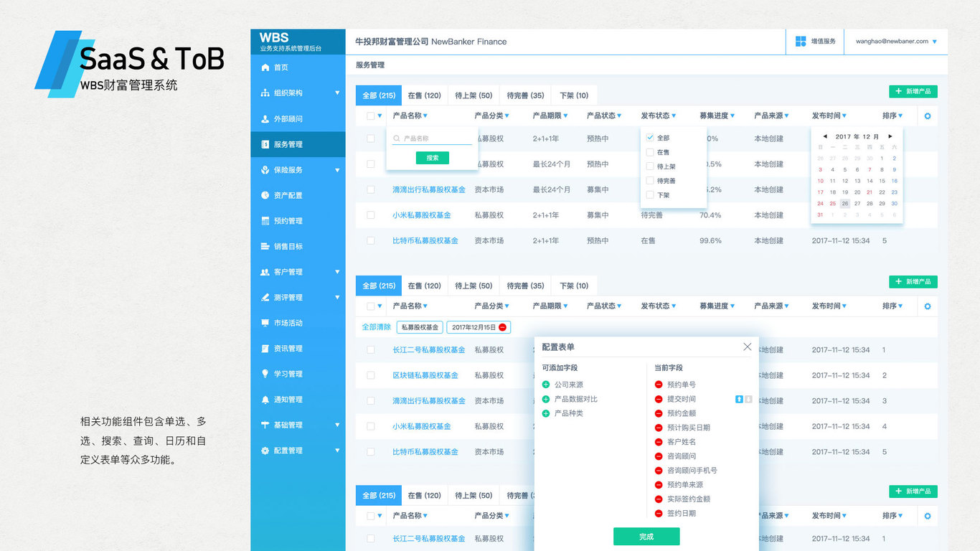This screenshot has height=551, width=980.
Task: Click the 资产配置 pie chart icon
Action: tap(265, 195)
